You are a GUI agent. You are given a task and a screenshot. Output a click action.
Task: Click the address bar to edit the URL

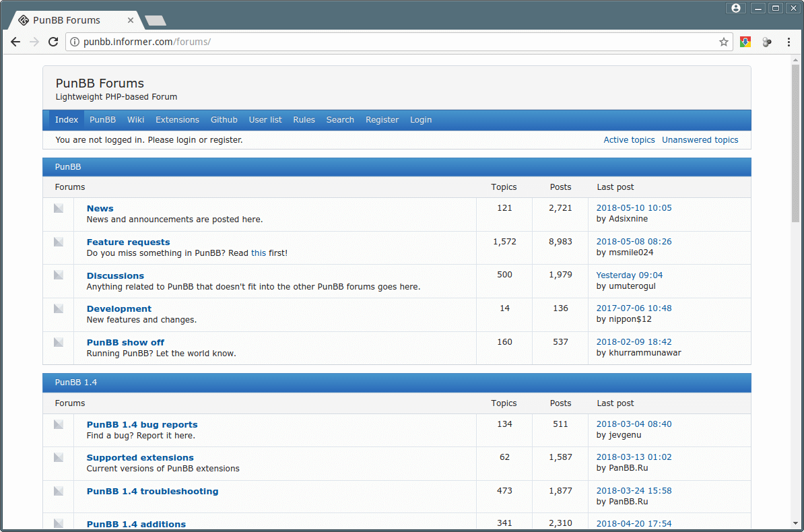click(269, 41)
